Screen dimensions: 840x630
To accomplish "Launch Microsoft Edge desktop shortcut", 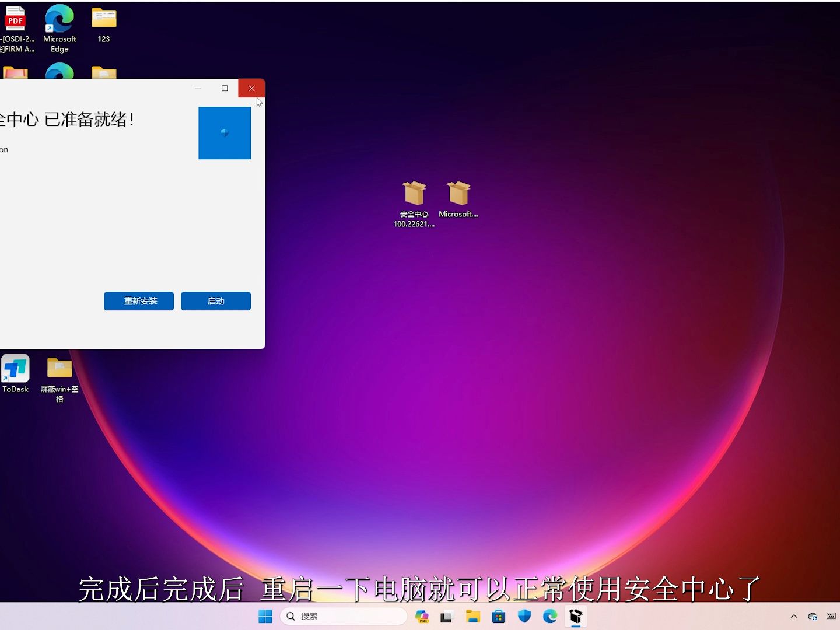I will (59, 19).
